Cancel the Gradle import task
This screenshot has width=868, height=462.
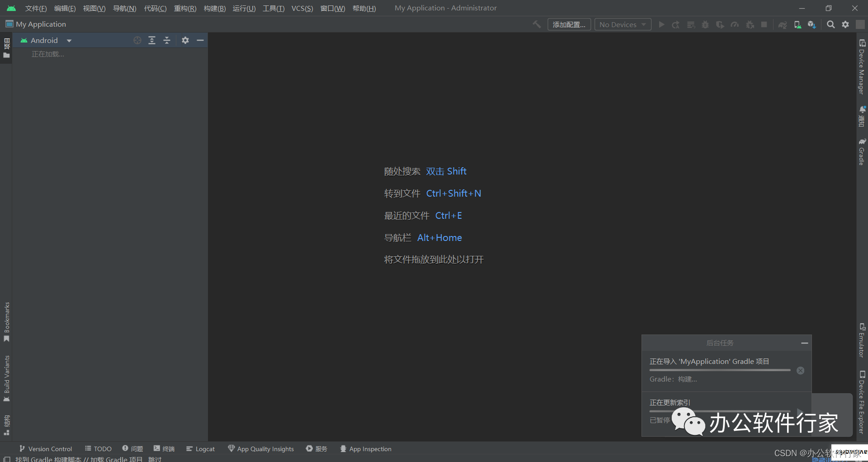(801, 371)
